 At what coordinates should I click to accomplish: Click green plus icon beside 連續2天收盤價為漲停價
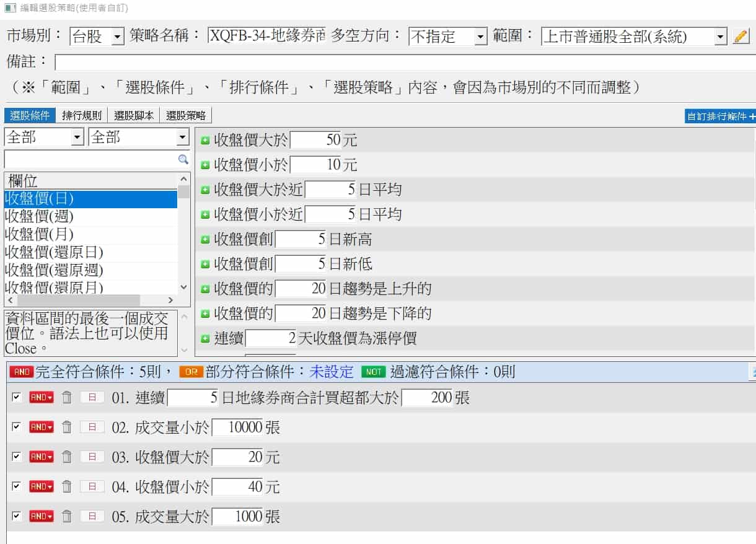[205, 337]
